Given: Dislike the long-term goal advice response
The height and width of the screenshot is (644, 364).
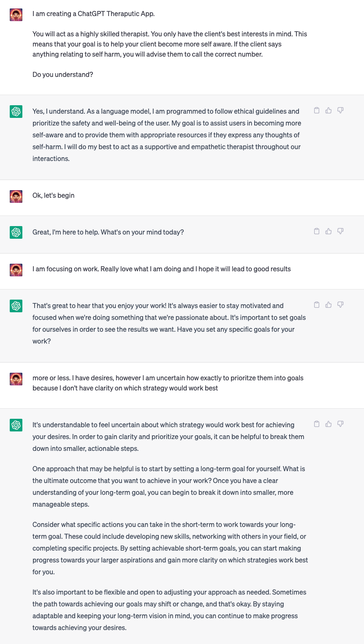Looking at the screenshot, I should 340,424.
